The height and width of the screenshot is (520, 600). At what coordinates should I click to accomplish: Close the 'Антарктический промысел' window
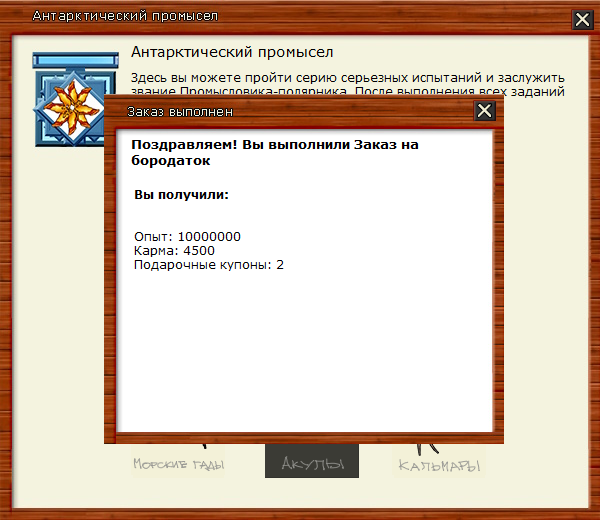coord(582,18)
